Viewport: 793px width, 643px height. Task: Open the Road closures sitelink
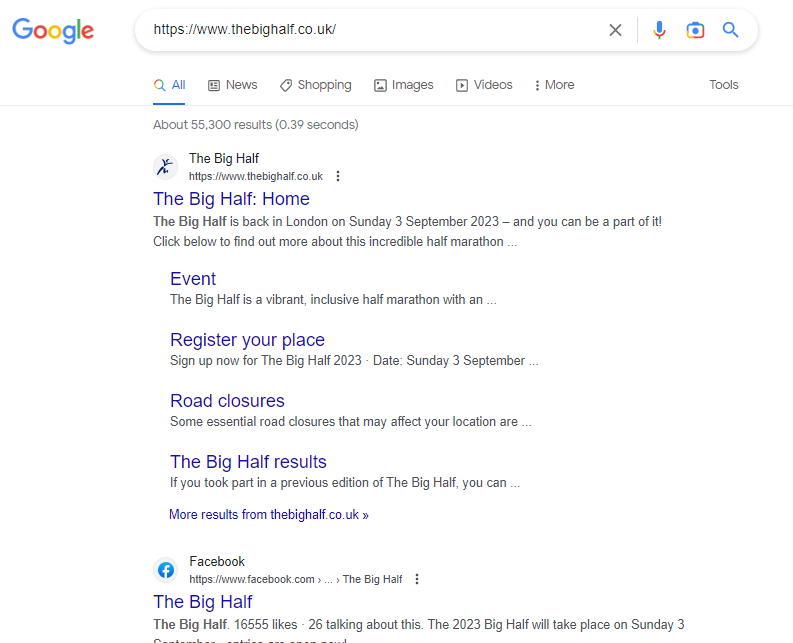[227, 401]
